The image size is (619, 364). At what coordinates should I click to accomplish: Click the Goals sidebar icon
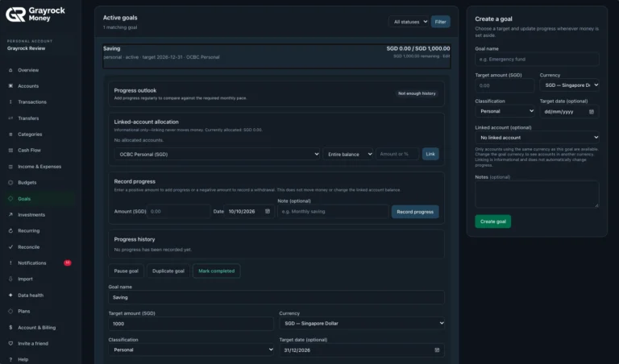point(10,199)
